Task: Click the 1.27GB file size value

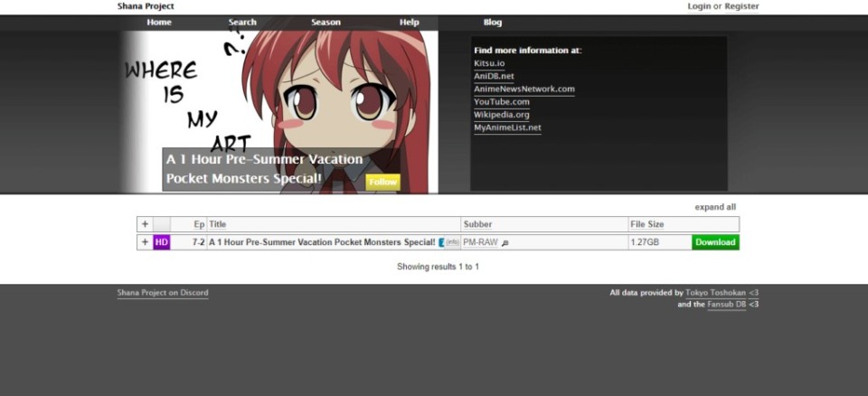Action: [x=645, y=242]
